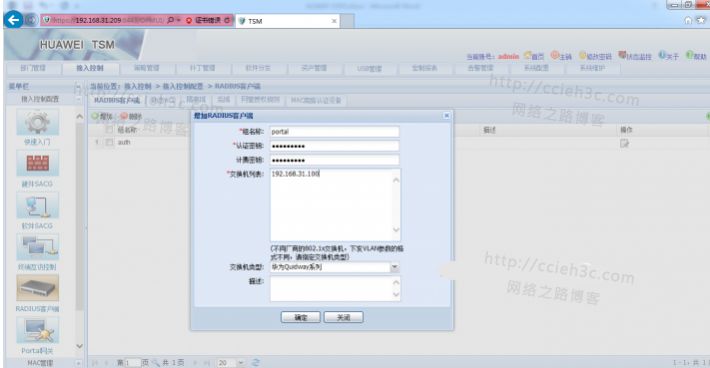Open the page size 20 dropdown
The width and height of the screenshot is (710, 368).
[x=241, y=363]
